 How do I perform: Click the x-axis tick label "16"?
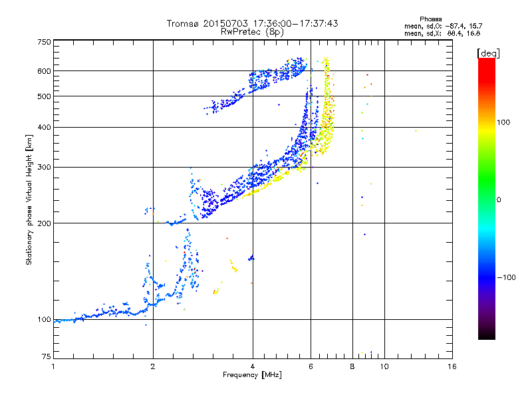point(452,366)
